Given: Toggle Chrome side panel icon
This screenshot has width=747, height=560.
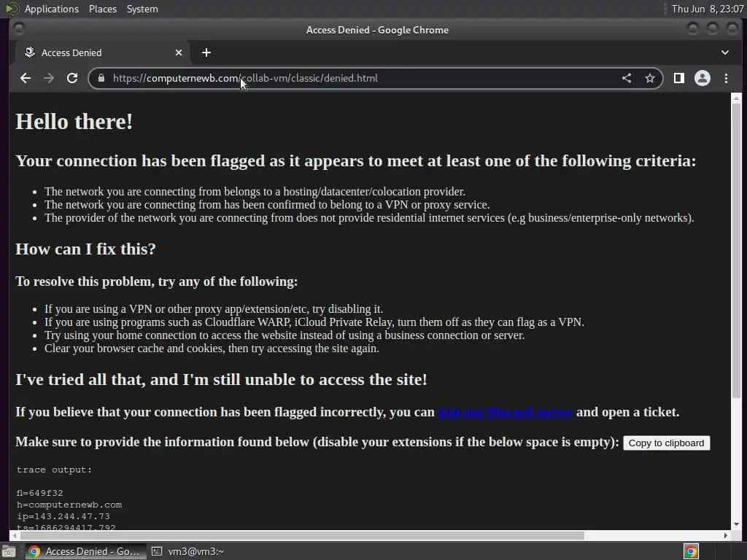Looking at the screenshot, I should 679,78.
